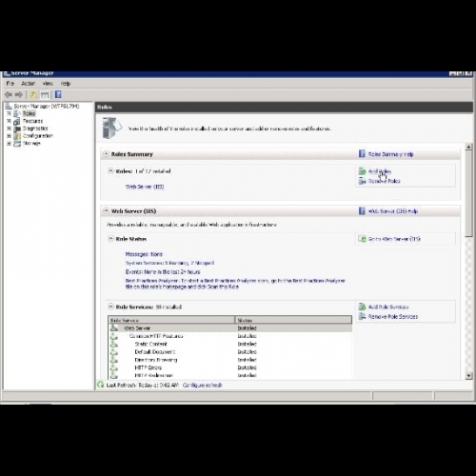Select the Static Content row text

coord(150,344)
